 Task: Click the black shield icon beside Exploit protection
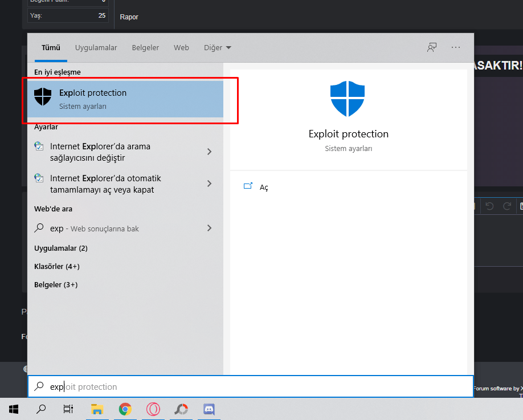click(43, 97)
